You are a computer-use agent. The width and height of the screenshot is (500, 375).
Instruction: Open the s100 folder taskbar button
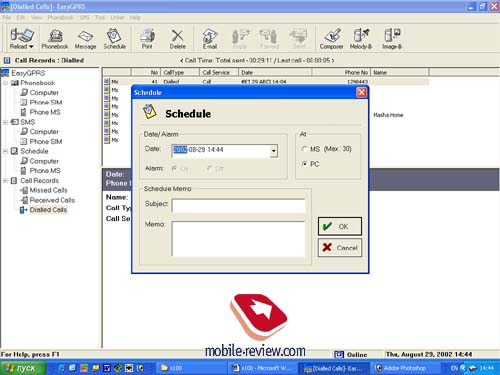coord(191,368)
